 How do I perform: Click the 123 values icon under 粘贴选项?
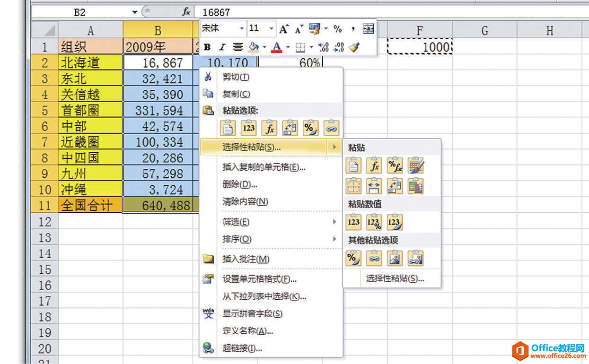tap(248, 128)
